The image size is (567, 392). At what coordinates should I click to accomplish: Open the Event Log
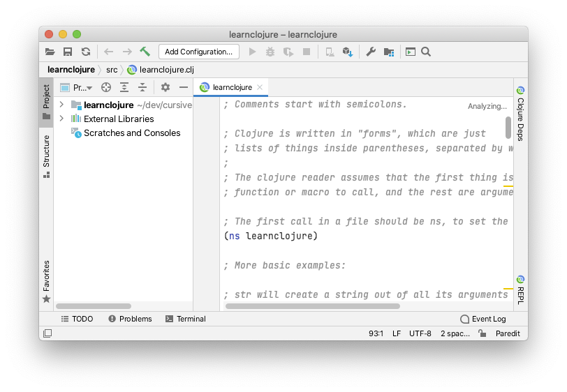click(483, 319)
